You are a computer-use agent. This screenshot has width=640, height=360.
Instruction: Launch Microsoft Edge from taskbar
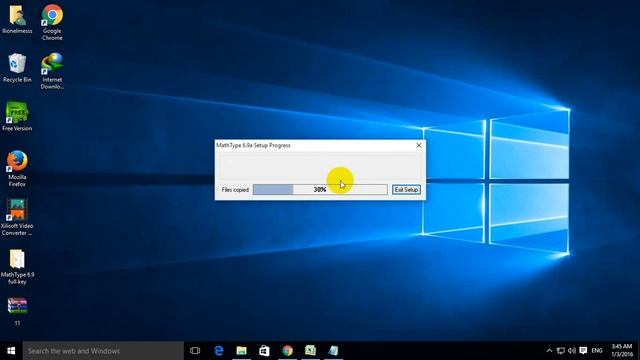tap(219, 351)
